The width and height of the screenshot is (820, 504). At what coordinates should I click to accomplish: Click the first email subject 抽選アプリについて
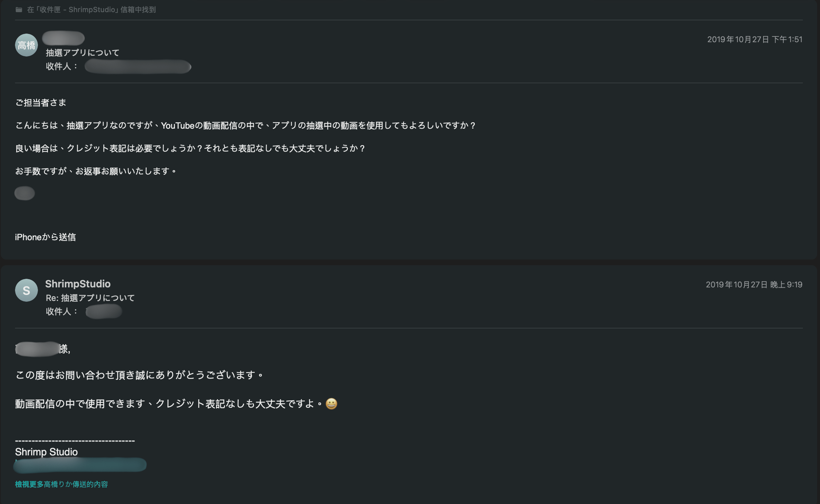(x=83, y=53)
